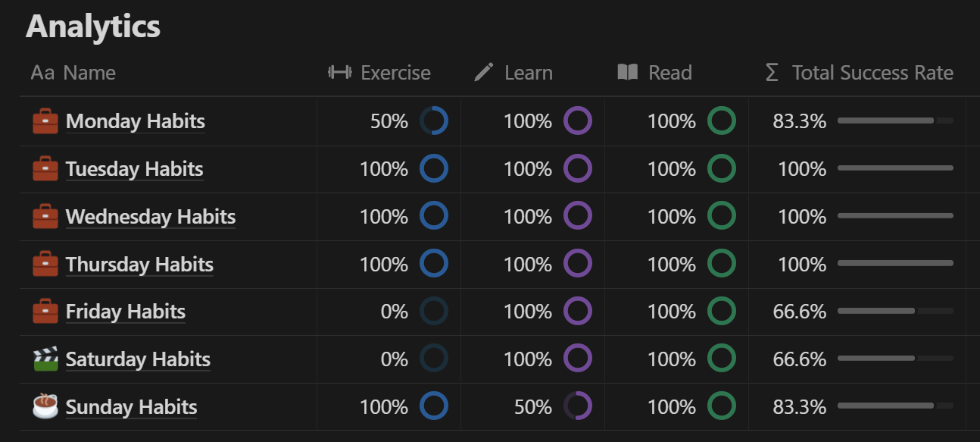The image size is (980, 442).
Task: Open the Friday Habits page
Action: coord(126,312)
